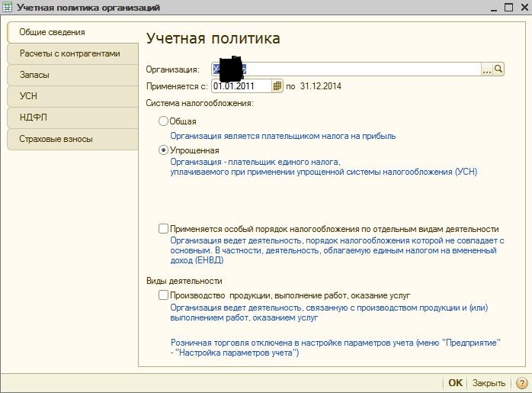Screen dimensions: 532x393
Task: Click the window icon in title bar
Action: coord(8,7)
